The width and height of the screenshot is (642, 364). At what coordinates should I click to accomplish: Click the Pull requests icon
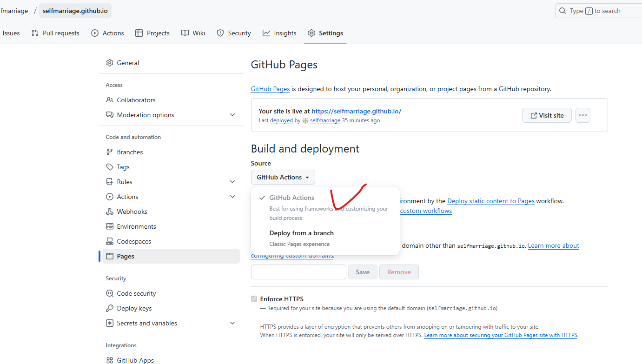(x=35, y=33)
